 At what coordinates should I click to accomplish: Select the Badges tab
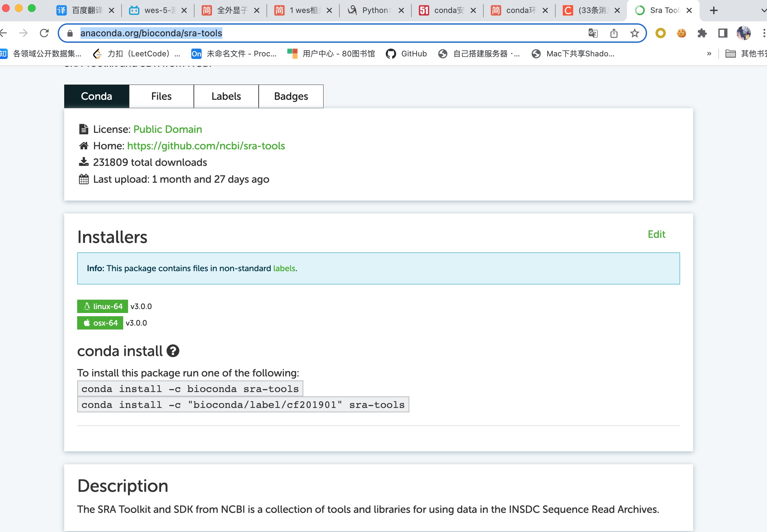291,96
